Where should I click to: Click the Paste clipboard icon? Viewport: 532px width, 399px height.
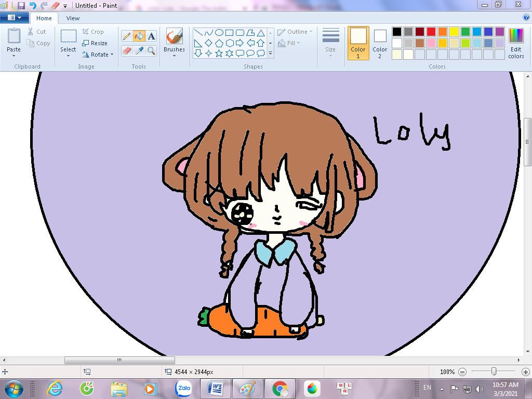click(x=14, y=36)
